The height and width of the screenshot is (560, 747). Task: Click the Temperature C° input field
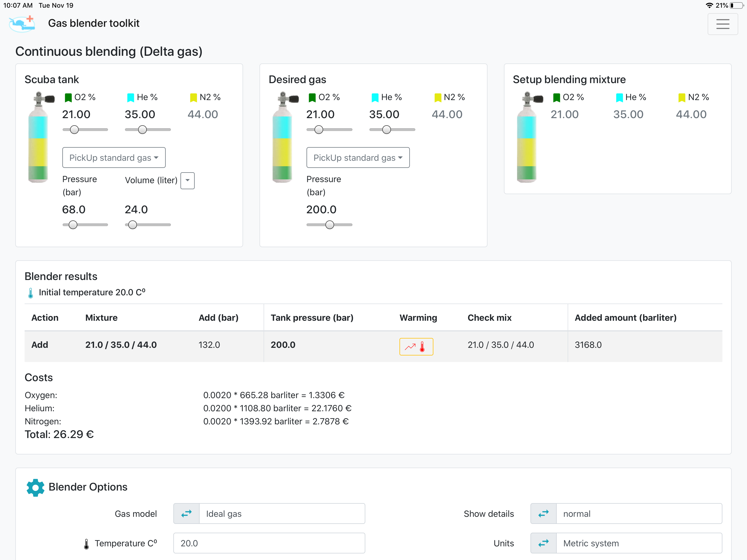tap(269, 543)
